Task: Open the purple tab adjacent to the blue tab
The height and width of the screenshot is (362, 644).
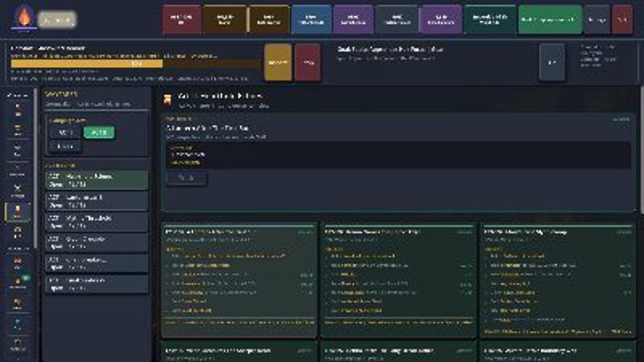Action: pos(353,19)
